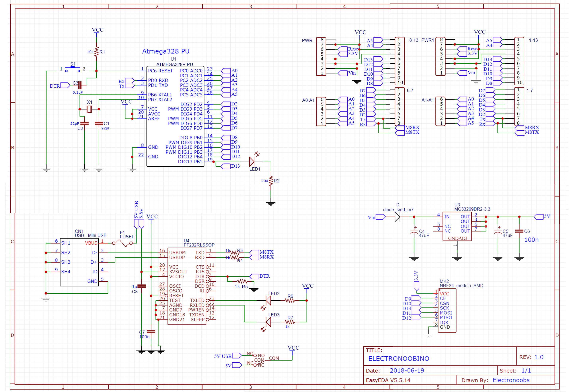The image size is (569, 392).
Task: Click the C1 22pF capacitor symbol
Action: [99, 124]
